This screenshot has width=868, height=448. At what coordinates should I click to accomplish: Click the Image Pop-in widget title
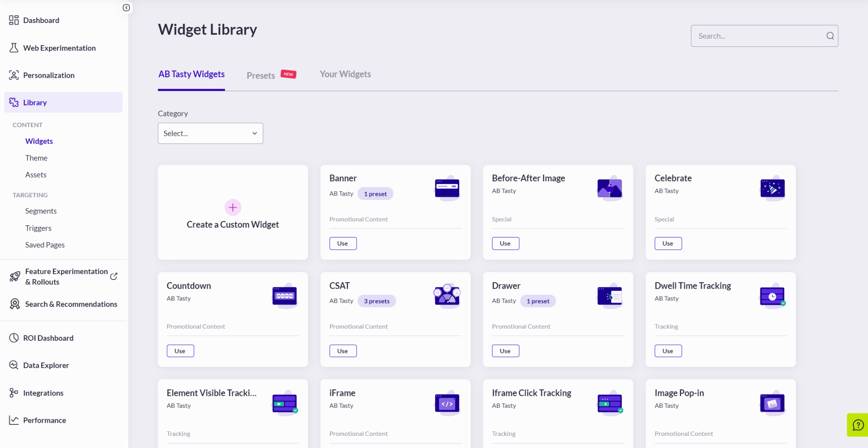click(x=679, y=393)
